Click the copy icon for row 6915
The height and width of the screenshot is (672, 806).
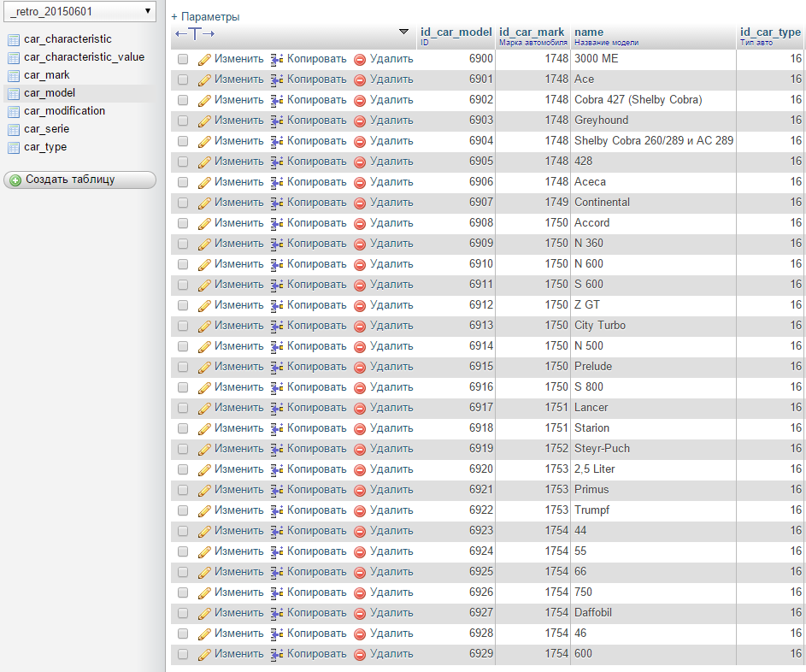277,367
